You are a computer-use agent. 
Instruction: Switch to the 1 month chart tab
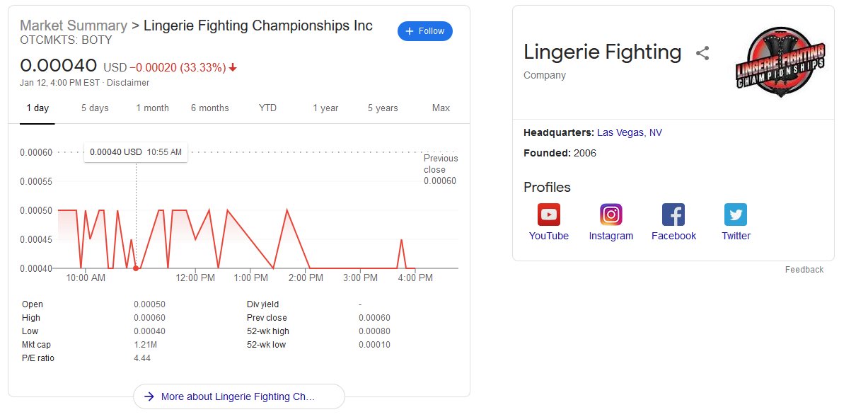coord(153,108)
